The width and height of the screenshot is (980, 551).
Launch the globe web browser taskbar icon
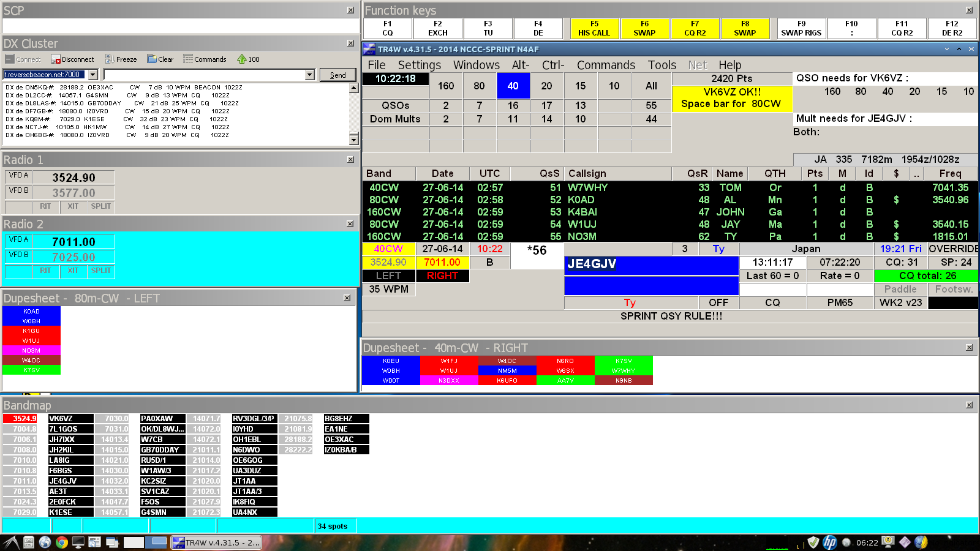pos(45,542)
